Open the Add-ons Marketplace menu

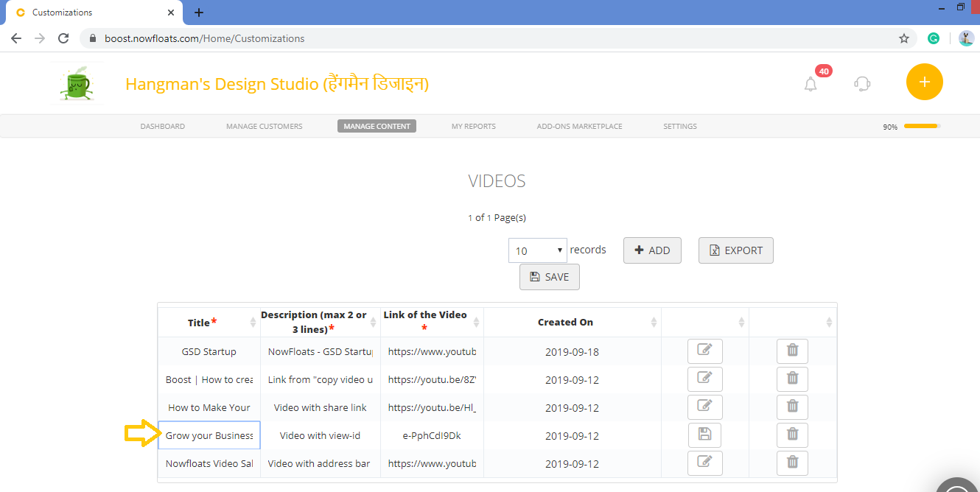(x=580, y=126)
